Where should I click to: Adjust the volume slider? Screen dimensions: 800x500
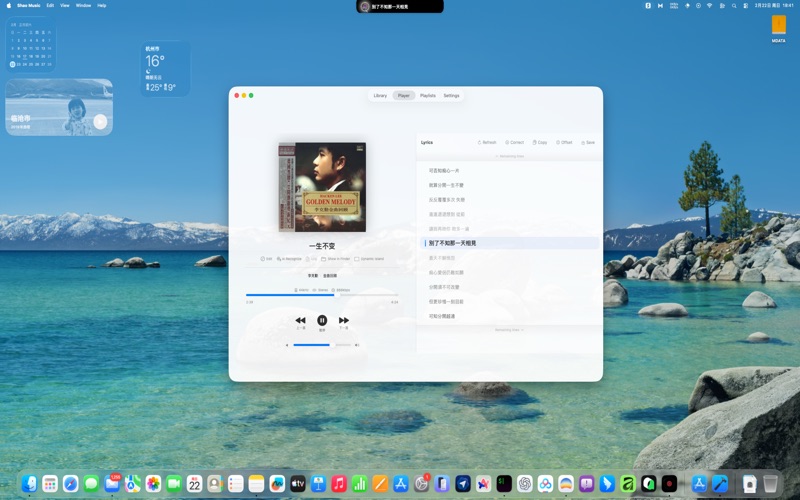[322, 345]
